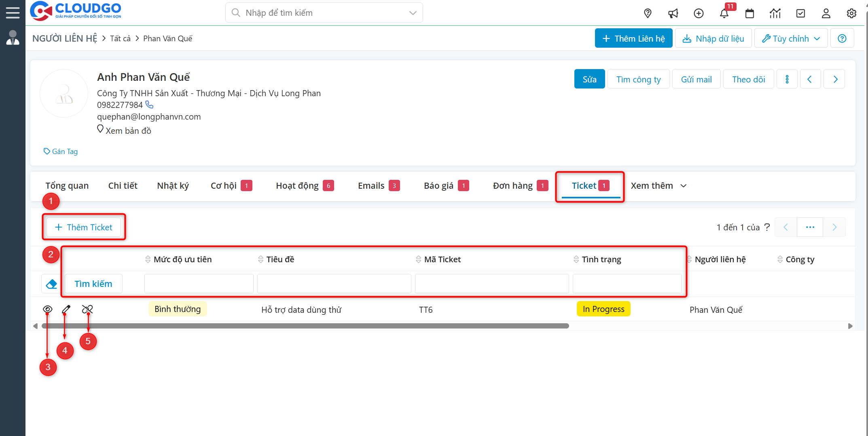Click the notifications bell icon
The image size is (868, 436).
click(724, 13)
